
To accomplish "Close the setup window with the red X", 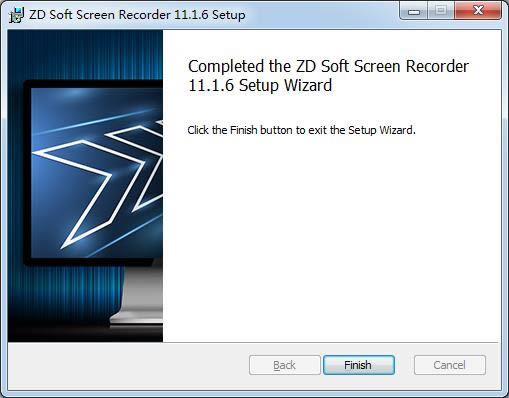I will tap(478, 11).
